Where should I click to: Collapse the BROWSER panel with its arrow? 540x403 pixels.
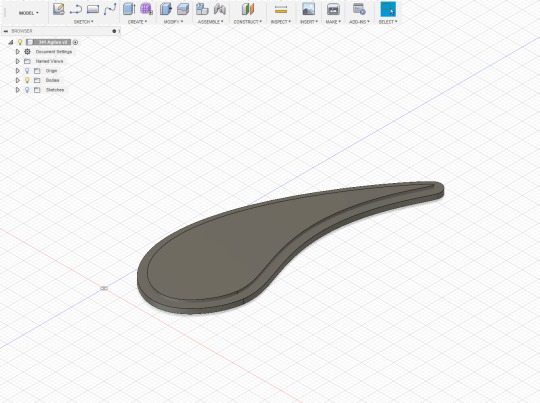point(6,31)
